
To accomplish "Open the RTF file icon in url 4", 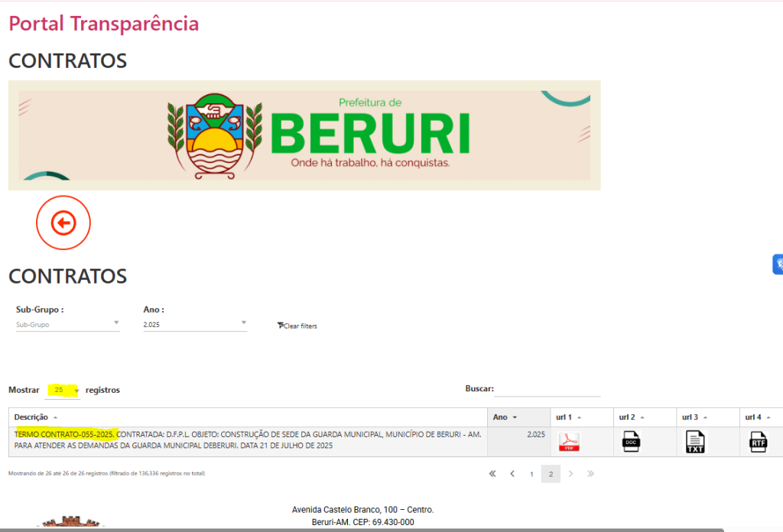I will pos(757,442).
